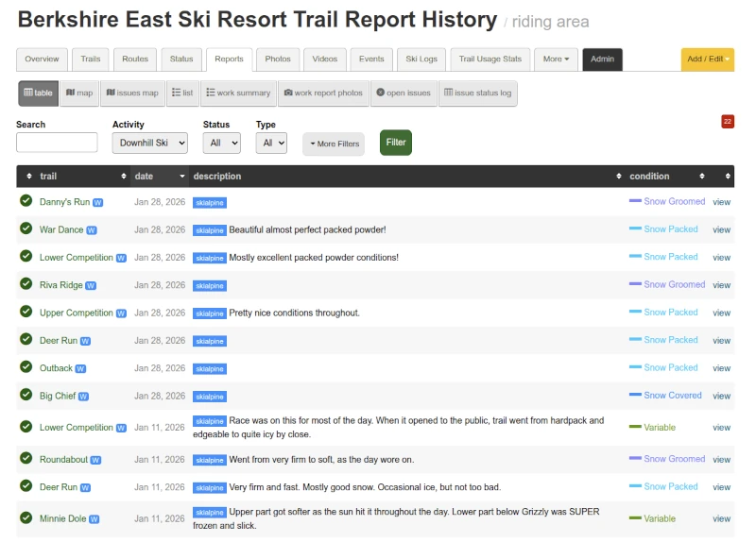
Task: Click the skialpine tag in Danny's Run row
Action: pos(210,203)
